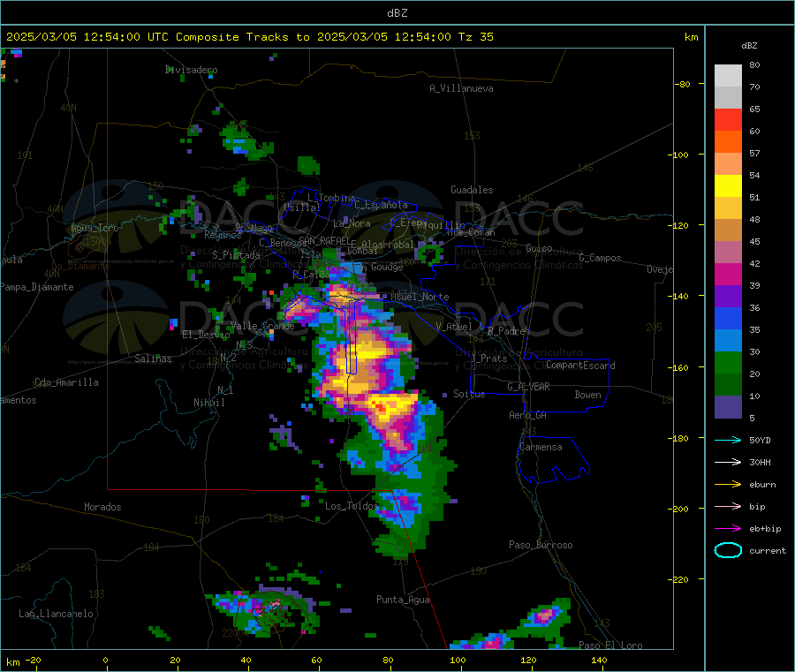Image resolution: width=795 pixels, height=672 pixels.
Task: Click the 80 dBZ color swatch
Action: (x=728, y=76)
